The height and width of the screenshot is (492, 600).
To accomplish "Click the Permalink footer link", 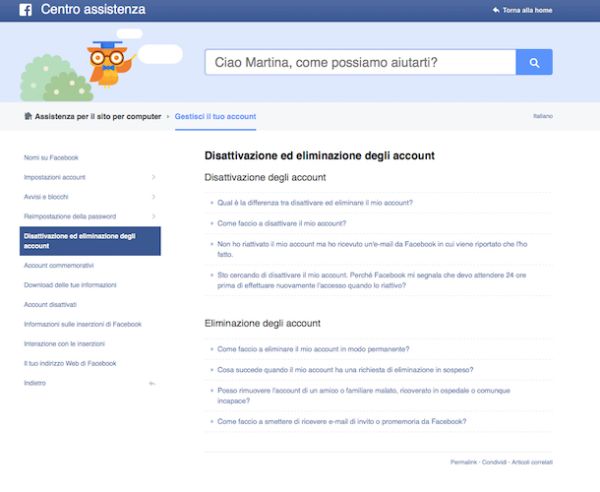I will 464,462.
